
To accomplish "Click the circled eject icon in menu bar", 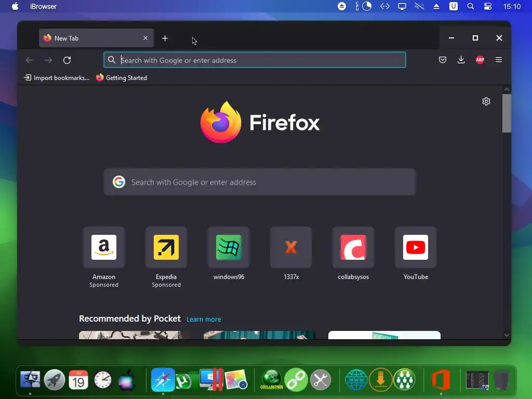I will pyautogui.click(x=342, y=6).
